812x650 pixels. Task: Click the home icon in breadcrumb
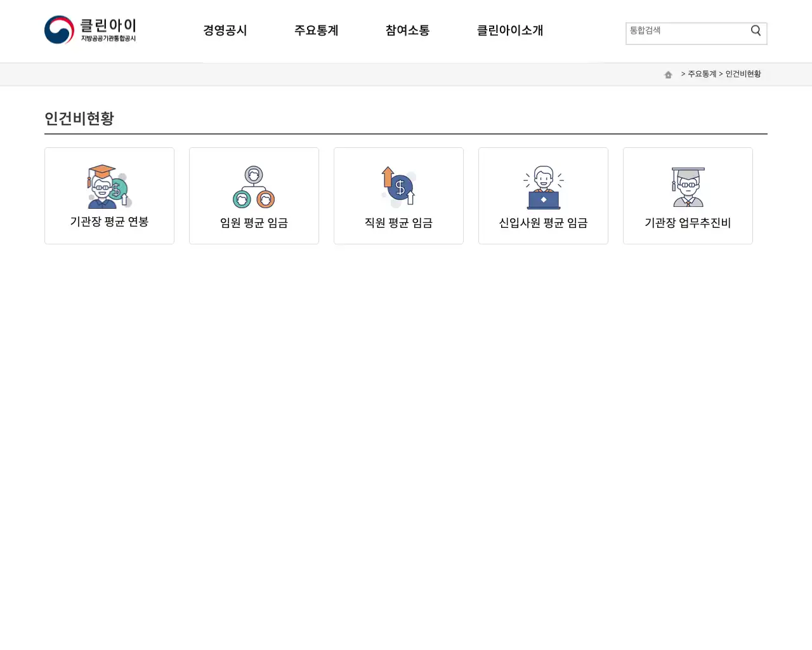coord(668,74)
